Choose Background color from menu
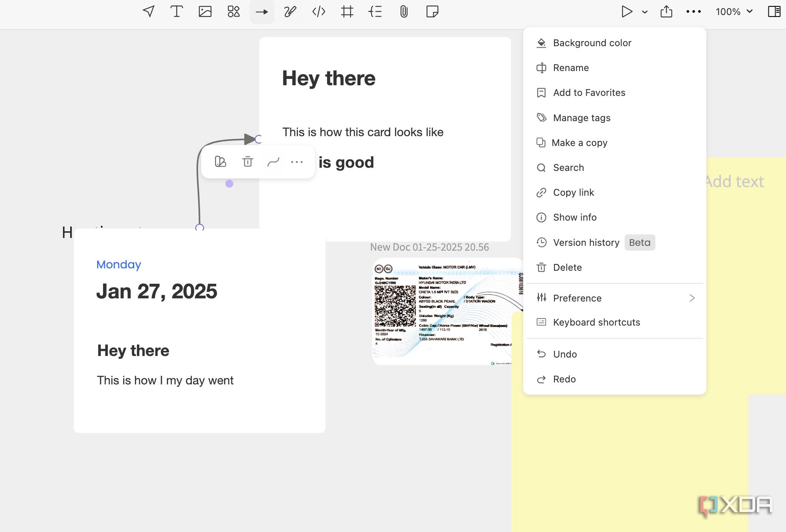The image size is (786, 532). [614, 43]
